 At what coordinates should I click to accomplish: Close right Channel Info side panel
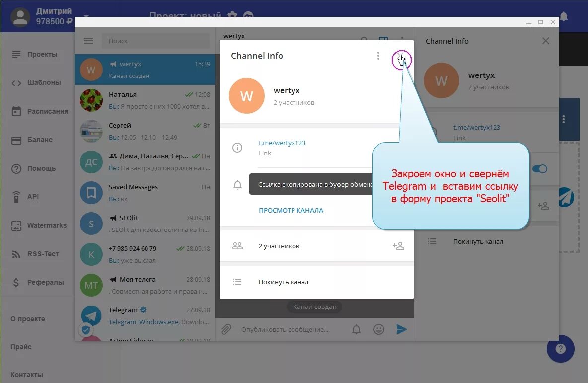coord(546,41)
